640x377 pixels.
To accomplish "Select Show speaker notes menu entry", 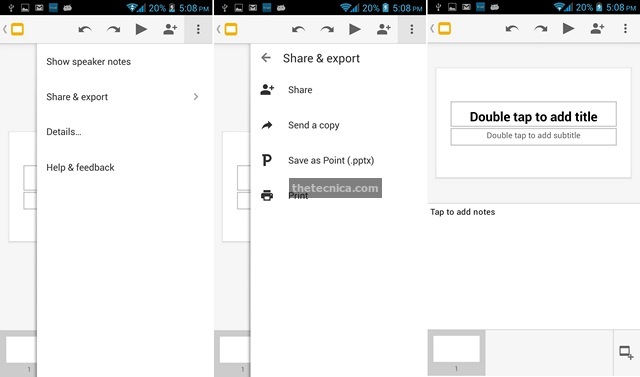I will (x=89, y=62).
